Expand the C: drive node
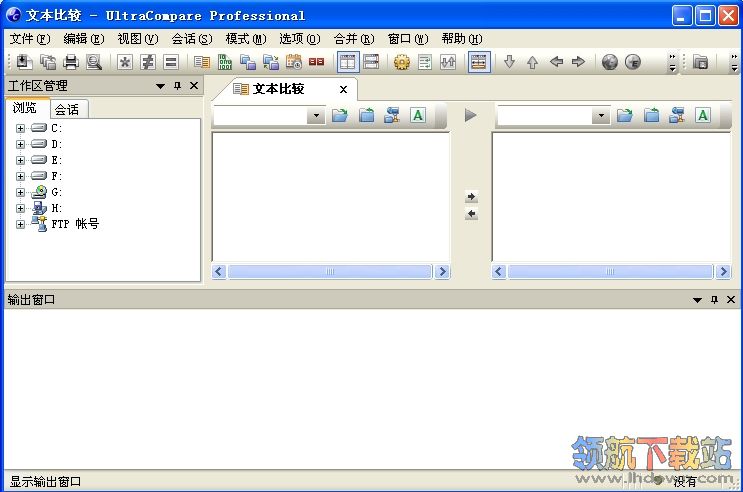 (20, 128)
